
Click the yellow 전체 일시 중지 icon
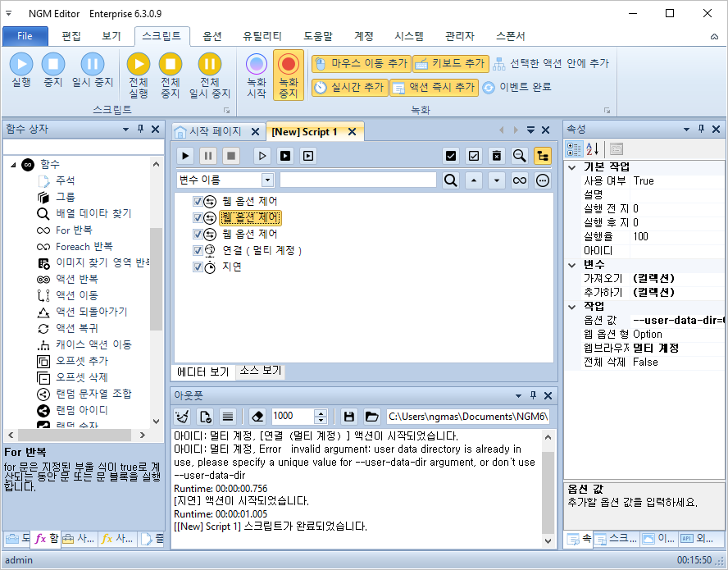pos(209,64)
